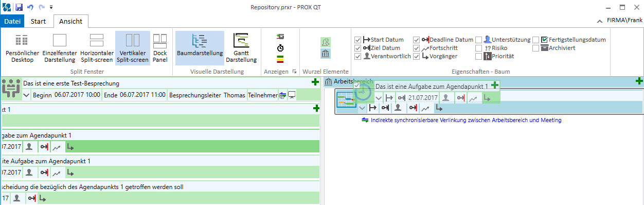Screen dimensions: 644x205
Task: Collapse the ribbon with the caret arrow
Action: [x=599, y=21]
